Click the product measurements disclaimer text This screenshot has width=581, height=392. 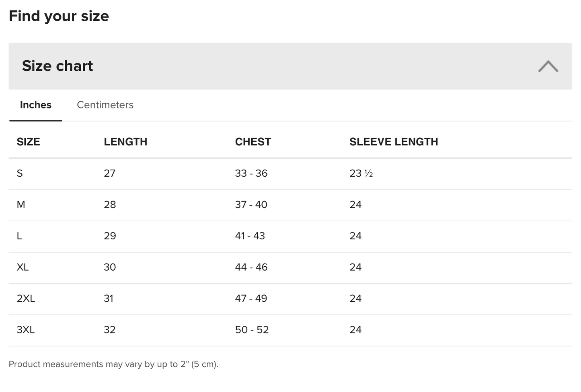[x=113, y=364]
